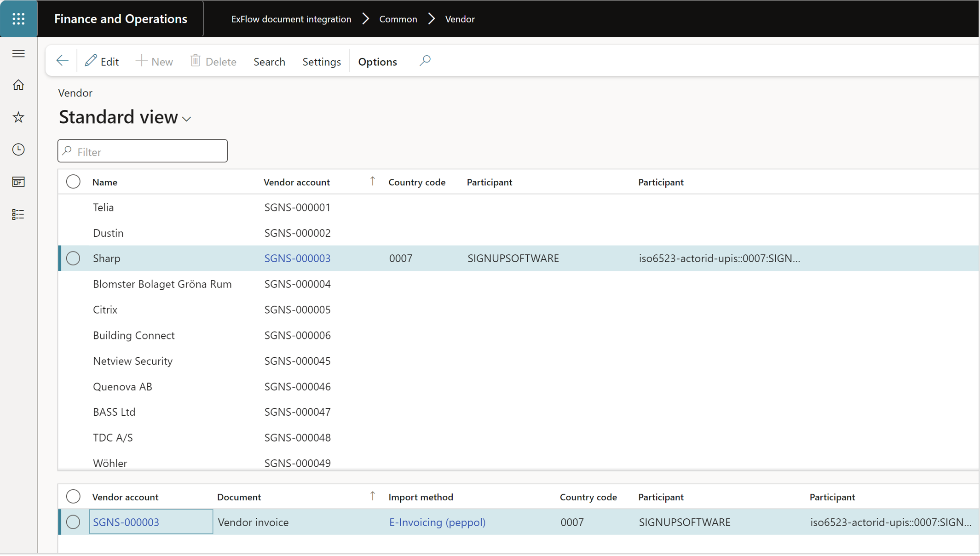Open the app launcher waffle icon
The height and width of the screenshot is (556, 980).
pos(18,18)
